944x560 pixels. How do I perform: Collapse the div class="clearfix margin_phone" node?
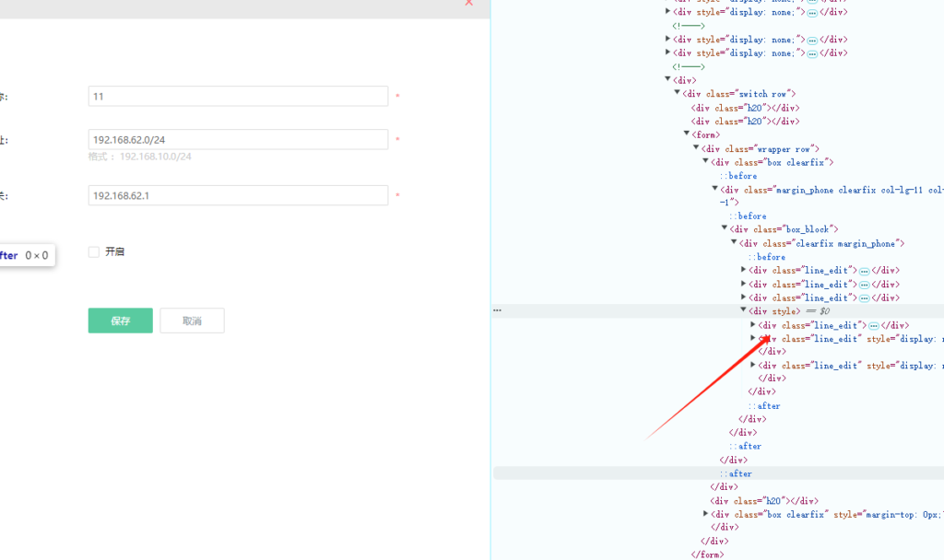click(734, 242)
